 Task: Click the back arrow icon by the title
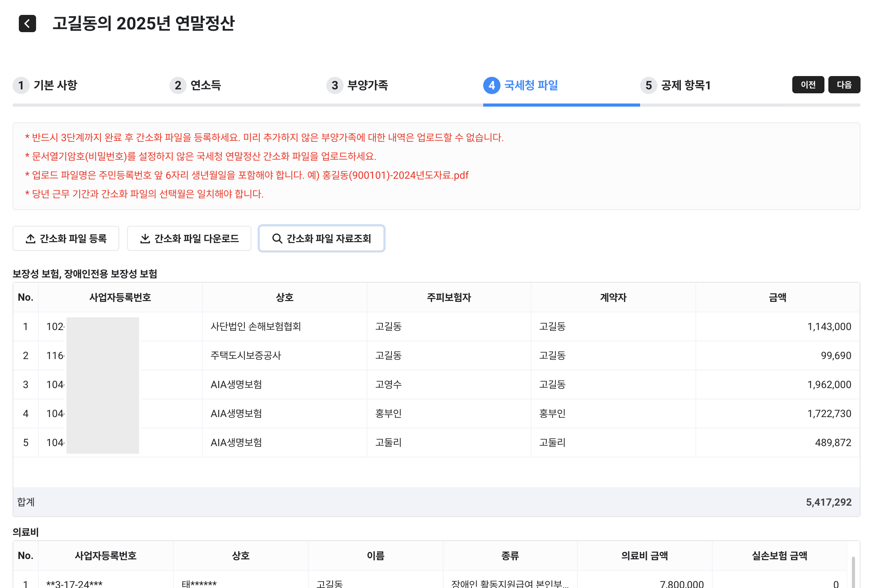pyautogui.click(x=27, y=24)
